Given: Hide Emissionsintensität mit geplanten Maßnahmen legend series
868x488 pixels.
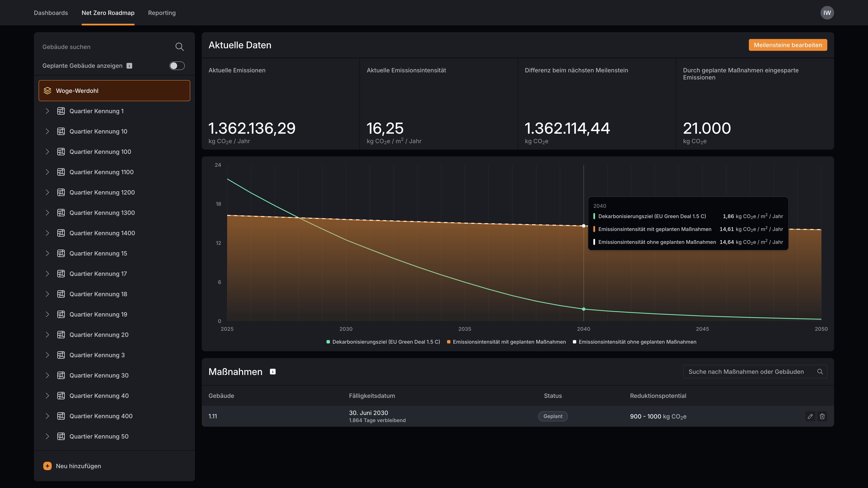Looking at the screenshot, I should click(x=509, y=342).
